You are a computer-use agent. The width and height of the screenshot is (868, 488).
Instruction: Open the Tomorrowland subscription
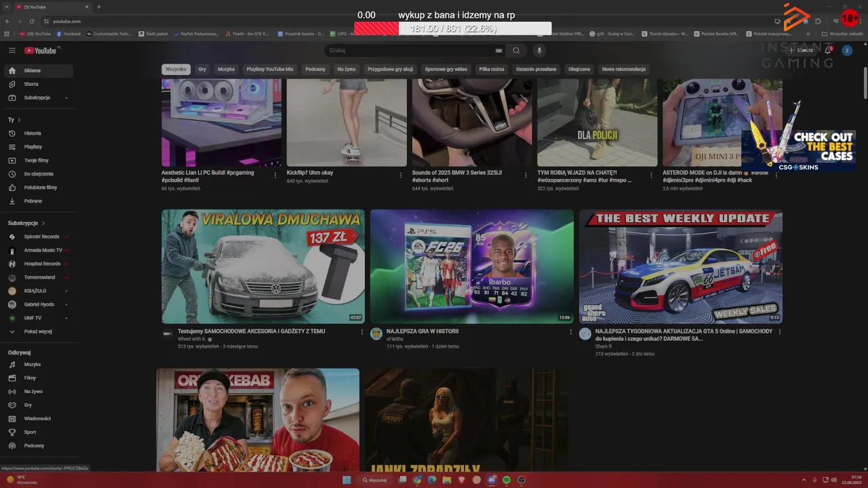(38, 277)
